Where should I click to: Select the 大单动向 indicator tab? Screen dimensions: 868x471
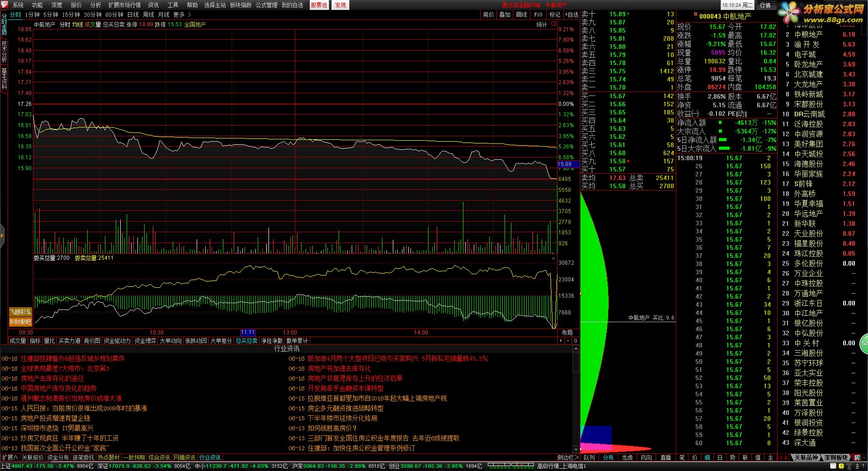click(x=171, y=341)
